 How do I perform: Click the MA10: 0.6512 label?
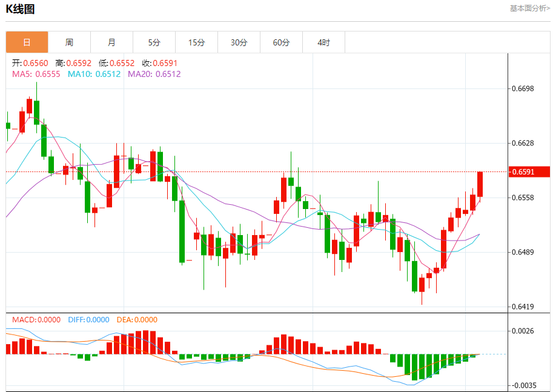[94, 74]
